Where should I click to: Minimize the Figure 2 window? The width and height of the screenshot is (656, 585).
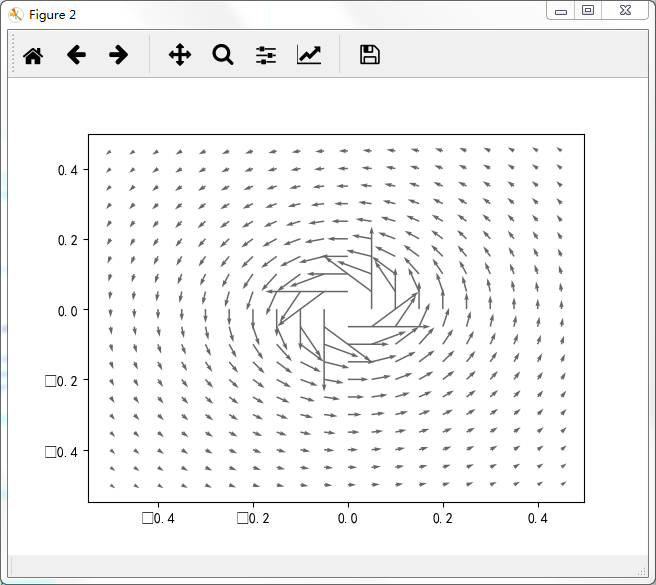[x=561, y=11]
